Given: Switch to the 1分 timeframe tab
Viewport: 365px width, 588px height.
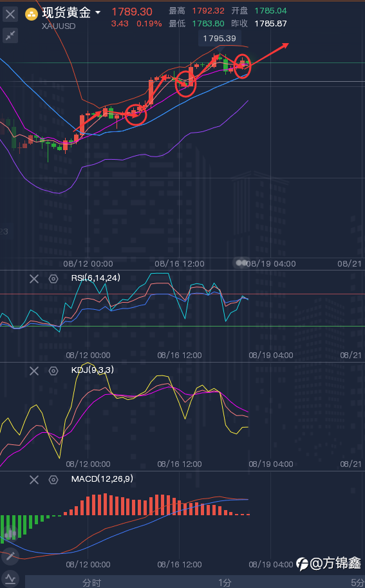Looking at the screenshot, I should pos(225,583).
